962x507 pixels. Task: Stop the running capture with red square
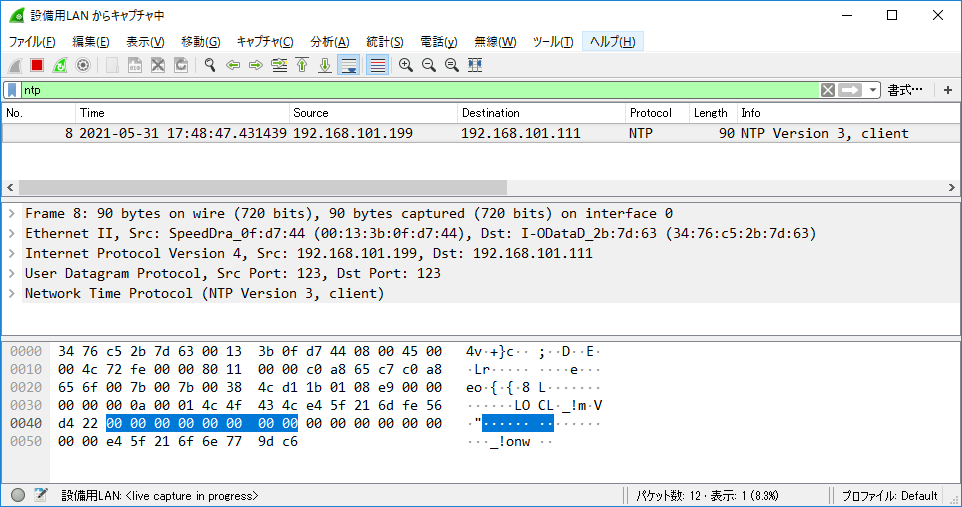tap(37, 65)
